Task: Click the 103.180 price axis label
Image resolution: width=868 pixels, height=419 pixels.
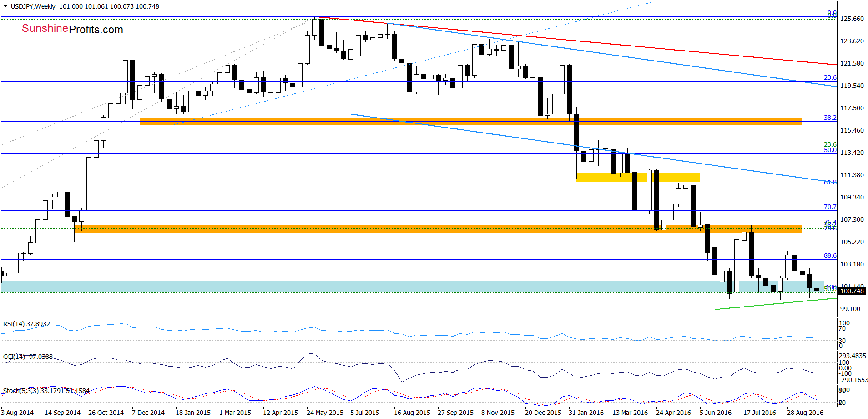Action: 852,264
